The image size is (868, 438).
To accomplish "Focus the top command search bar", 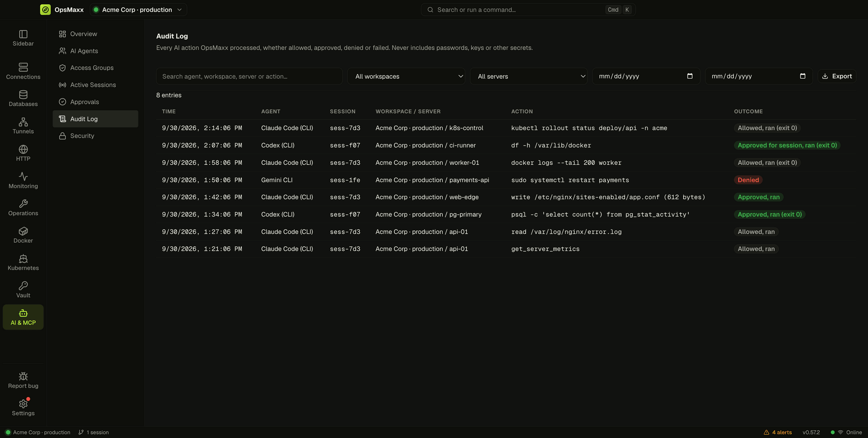I will [528, 10].
